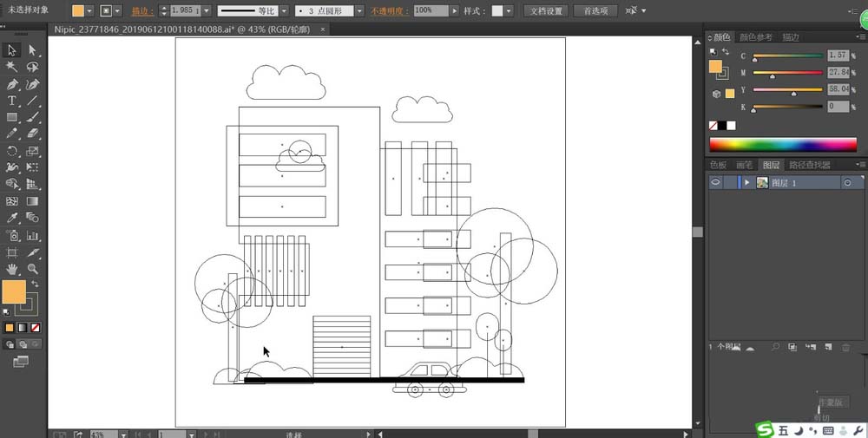Open the 不透明度 opacity link
This screenshot has height=438, width=868.
tap(390, 11)
